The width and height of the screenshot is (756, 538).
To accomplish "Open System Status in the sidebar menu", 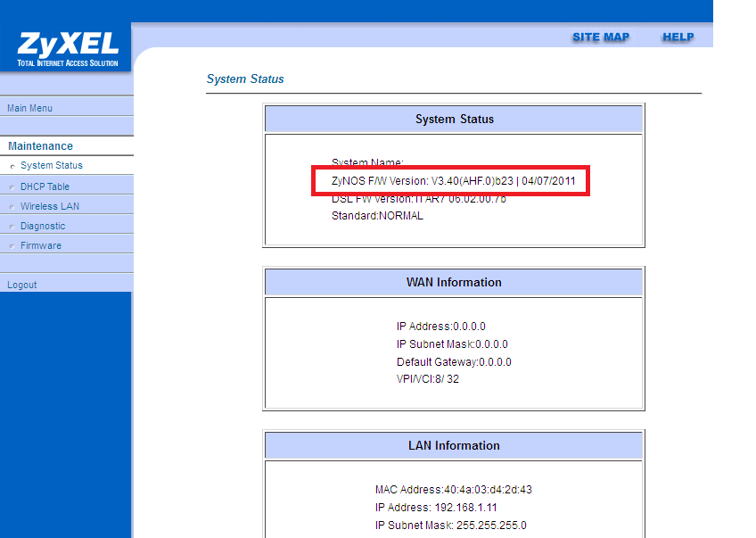I will [x=52, y=165].
